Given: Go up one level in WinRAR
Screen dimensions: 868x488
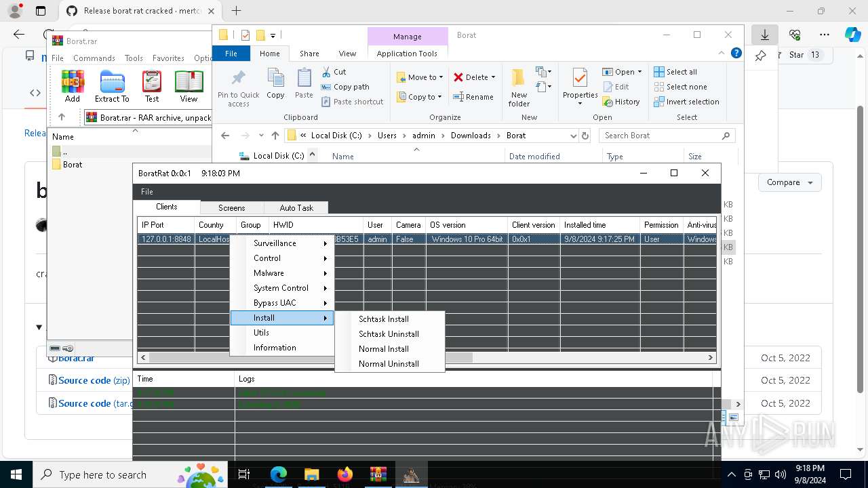Looking at the screenshot, I should (x=62, y=117).
